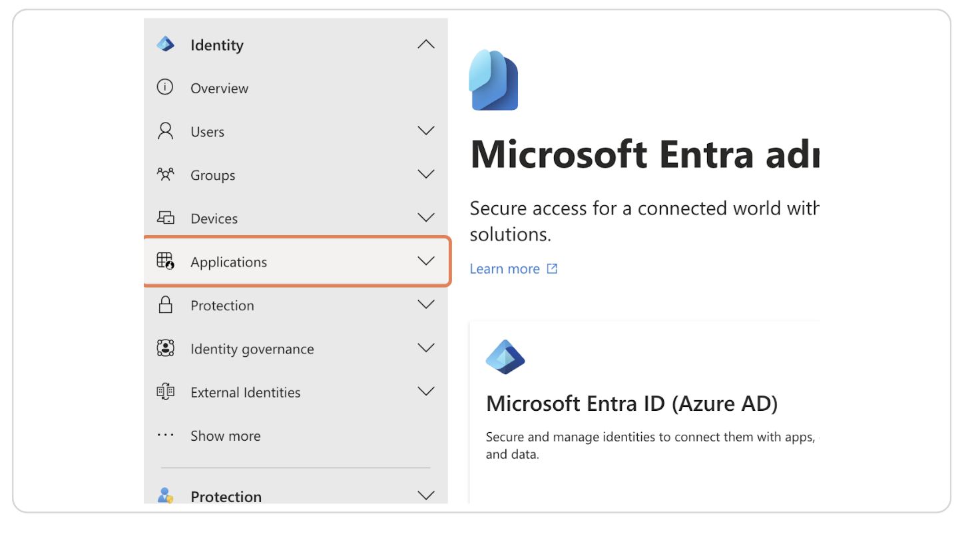Expand the Applications chevron arrow
980x538 pixels.
(x=425, y=261)
